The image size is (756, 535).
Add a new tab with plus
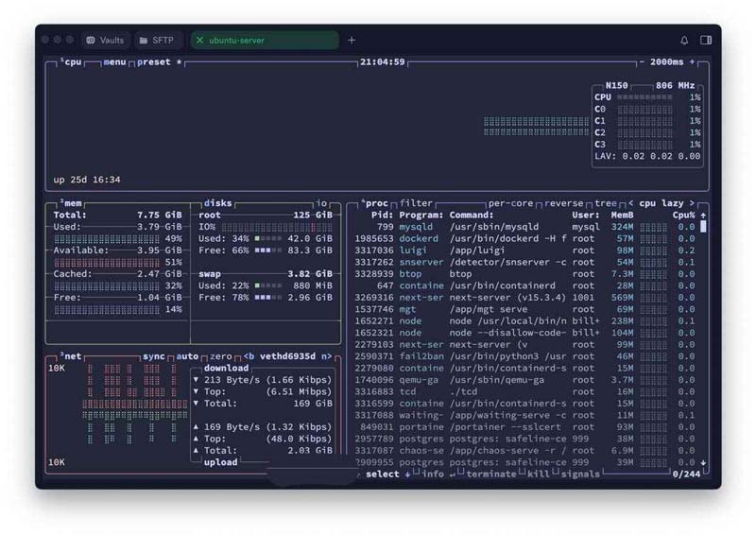click(x=352, y=41)
